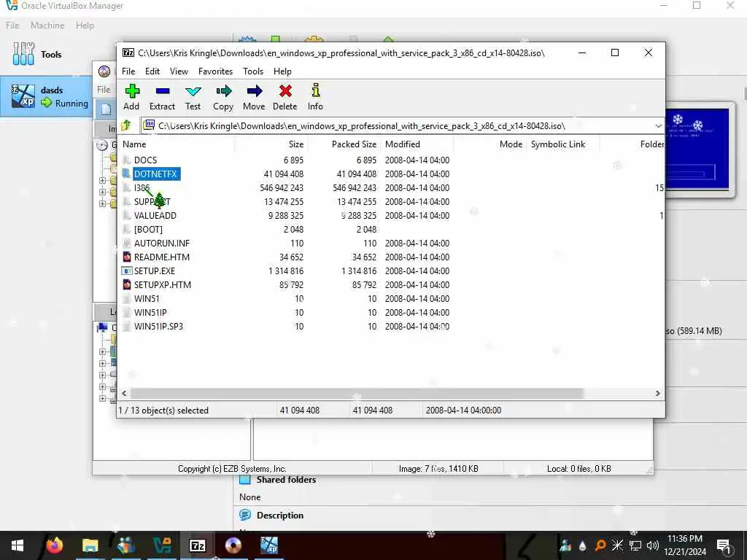This screenshot has width=747, height=560.
Task: Open the Help menu in VirtualBox Manager
Action: coord(85,26)
